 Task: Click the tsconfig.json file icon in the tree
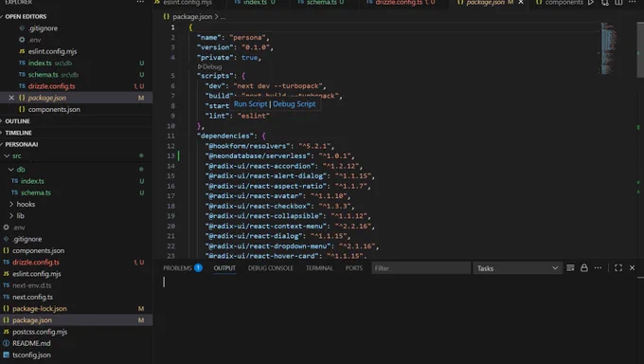pos(7,355)
